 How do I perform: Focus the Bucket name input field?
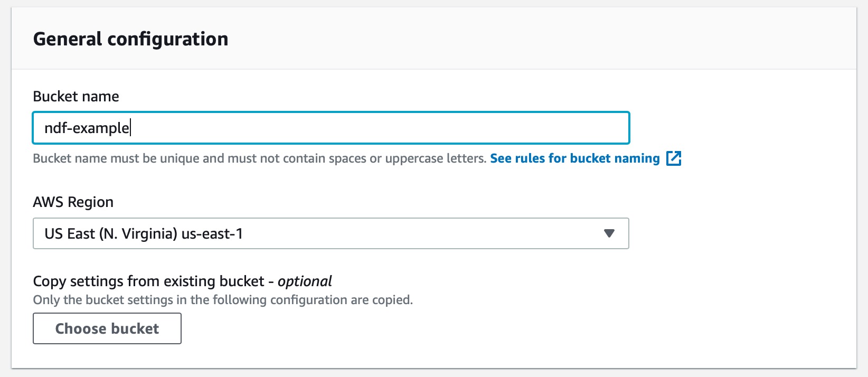pos(331,128)
